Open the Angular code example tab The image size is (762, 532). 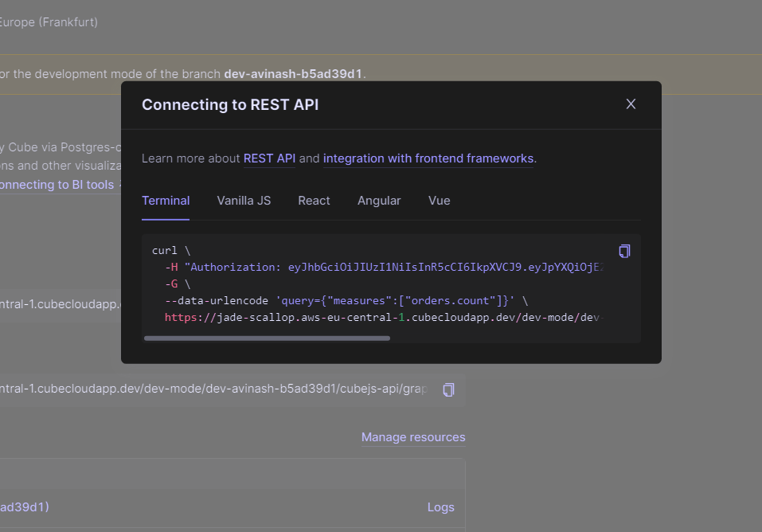379,201
